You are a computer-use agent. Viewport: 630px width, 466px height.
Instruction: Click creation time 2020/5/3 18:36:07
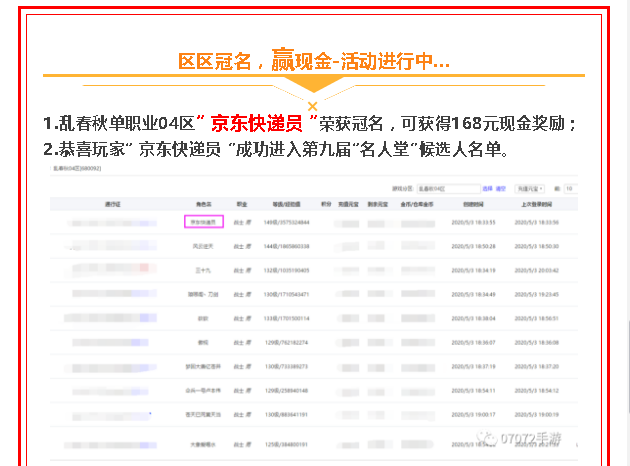(x=473, y=343)
